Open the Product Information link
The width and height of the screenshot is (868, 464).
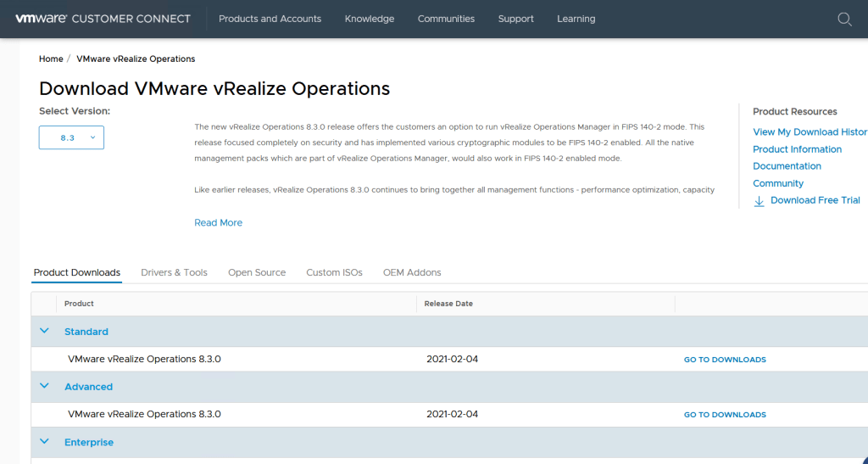tap(797, 149)
